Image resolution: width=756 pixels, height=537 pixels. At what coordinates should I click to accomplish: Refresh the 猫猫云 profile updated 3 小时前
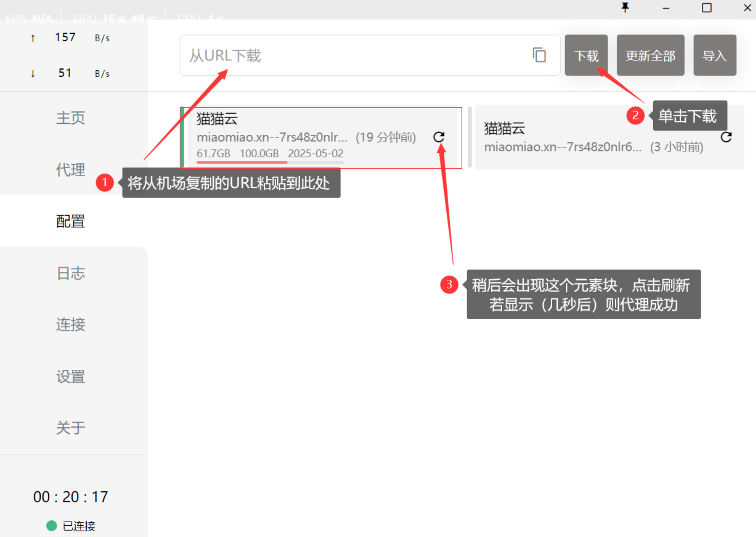point(726,137)
